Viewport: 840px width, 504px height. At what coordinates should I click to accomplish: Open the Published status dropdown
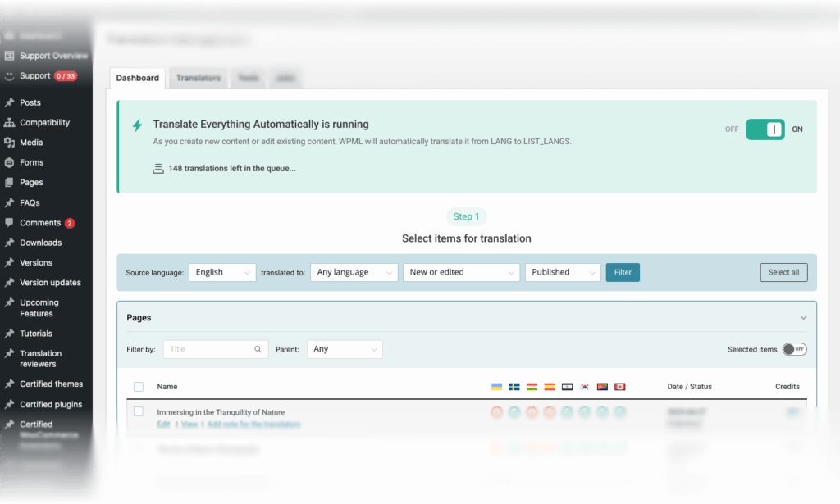(x=563, y=272)
